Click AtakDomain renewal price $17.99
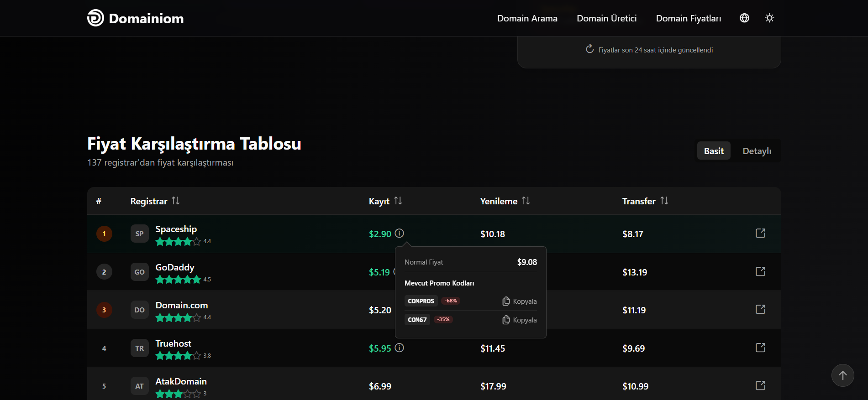 click(493, 386)
